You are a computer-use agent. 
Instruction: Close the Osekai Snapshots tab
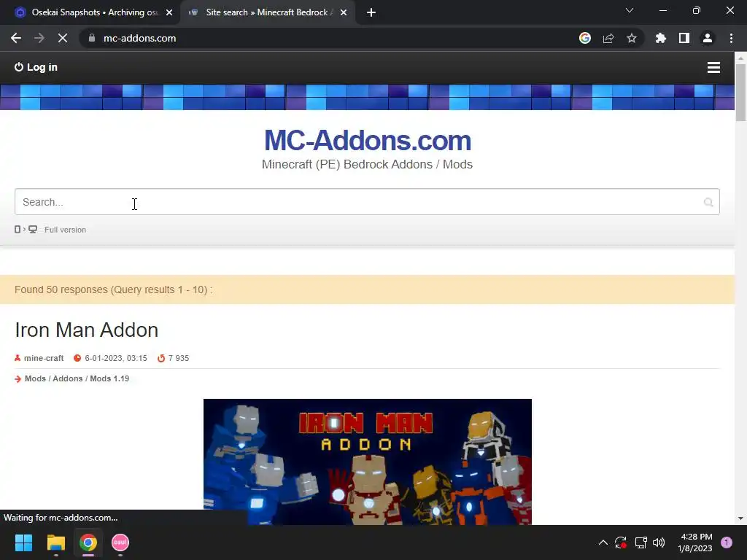pyautogui.click(x=169, y=13)
